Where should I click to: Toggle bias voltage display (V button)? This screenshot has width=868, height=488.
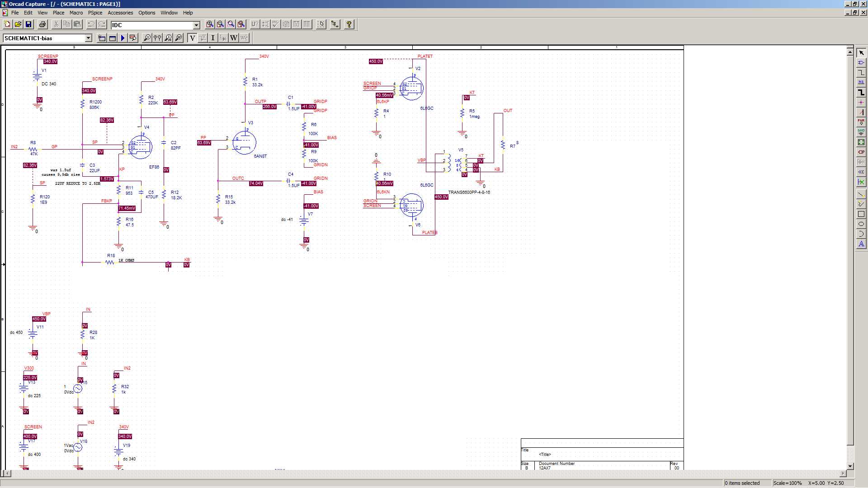192,38
